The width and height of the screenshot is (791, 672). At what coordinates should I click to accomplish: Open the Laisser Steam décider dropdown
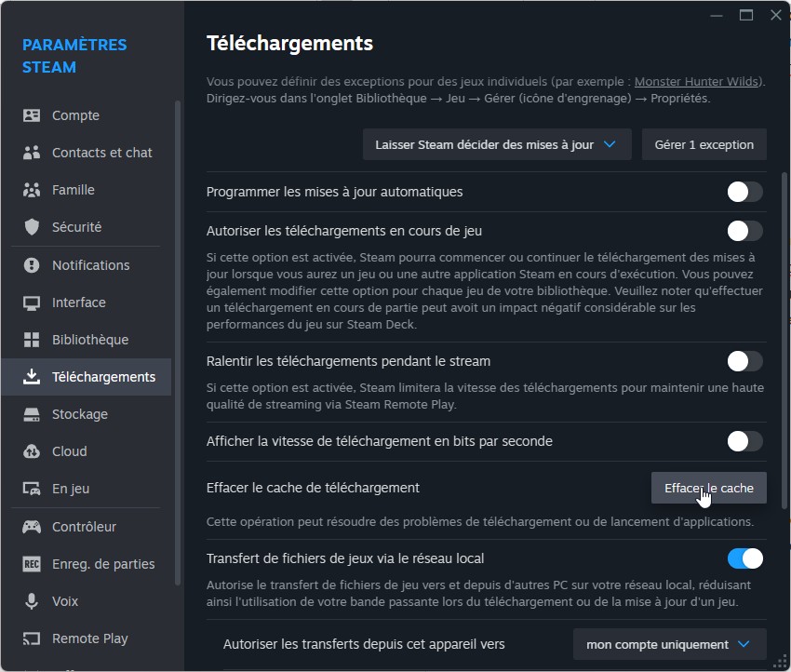(496, 144)
